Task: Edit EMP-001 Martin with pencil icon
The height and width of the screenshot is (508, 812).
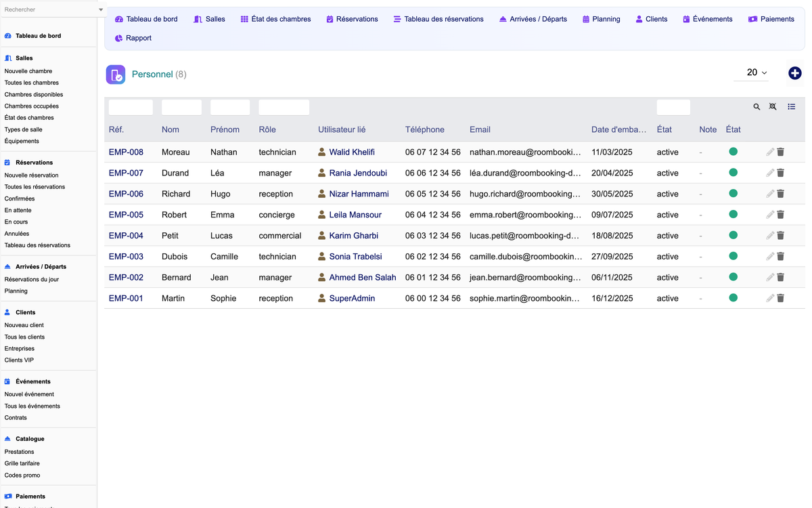Action: pos(770,298)
